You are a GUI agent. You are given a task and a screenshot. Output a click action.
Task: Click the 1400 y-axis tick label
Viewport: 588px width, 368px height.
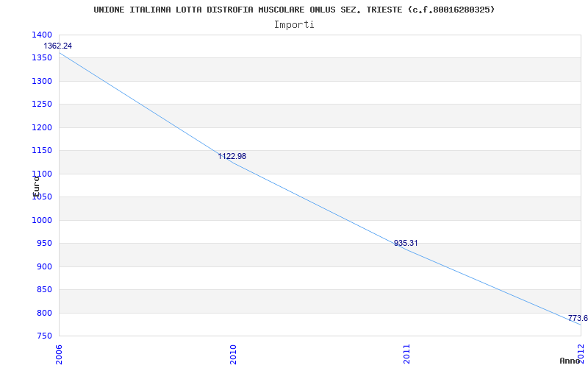(42, 35)
